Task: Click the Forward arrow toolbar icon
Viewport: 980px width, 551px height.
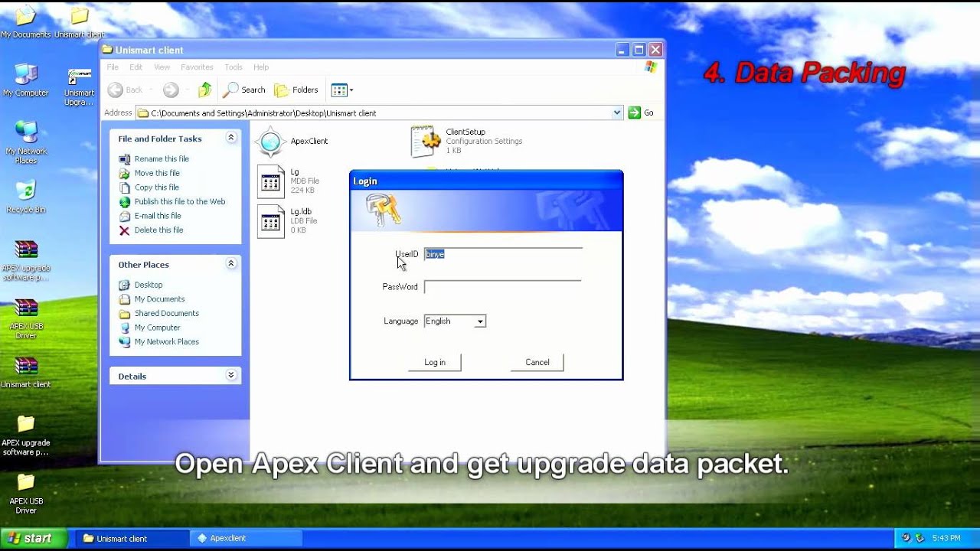Action: (x=171, y=90)
